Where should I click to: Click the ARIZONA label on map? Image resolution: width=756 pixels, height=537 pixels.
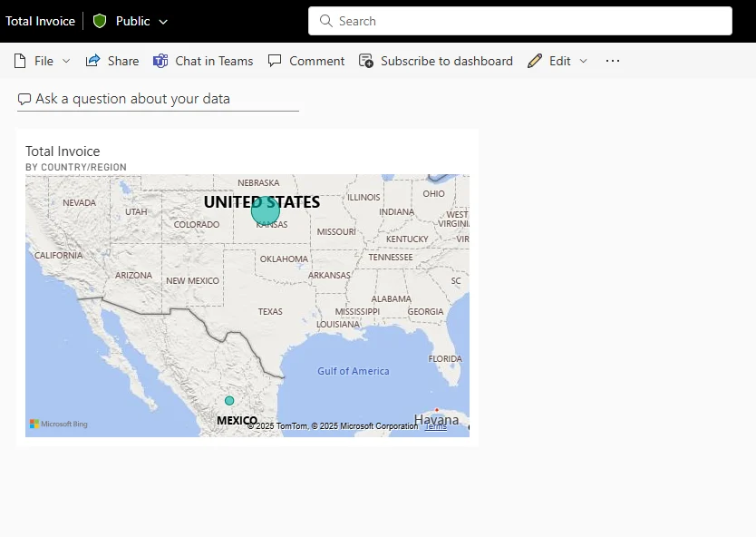click(133, 275)
